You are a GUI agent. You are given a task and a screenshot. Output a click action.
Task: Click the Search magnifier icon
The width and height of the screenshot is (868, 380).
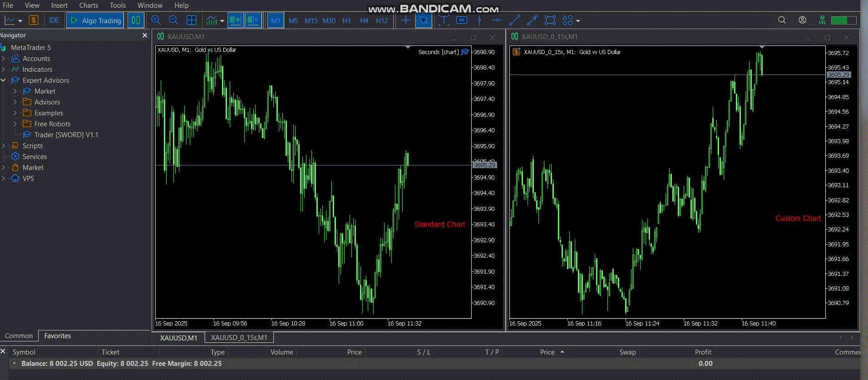tap(782, 20)
